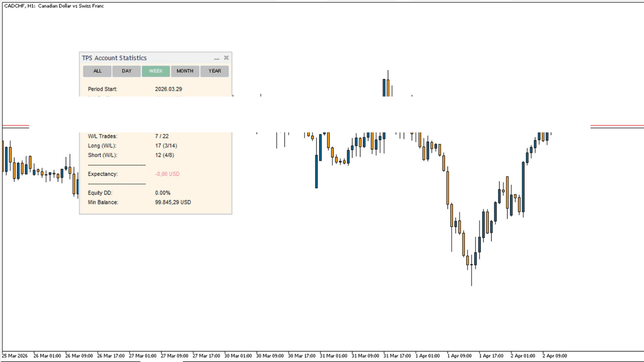Viewport: 644px width, 362px height.
Task: Switch statistics period to ALL
Action: [97, 71]
